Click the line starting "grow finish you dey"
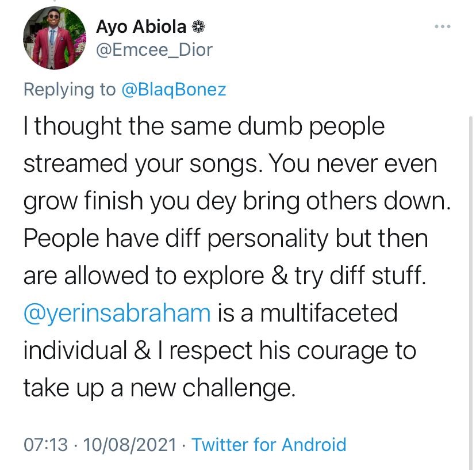The image size is (476, 470). pyautogui.click(x=236, y=201)
